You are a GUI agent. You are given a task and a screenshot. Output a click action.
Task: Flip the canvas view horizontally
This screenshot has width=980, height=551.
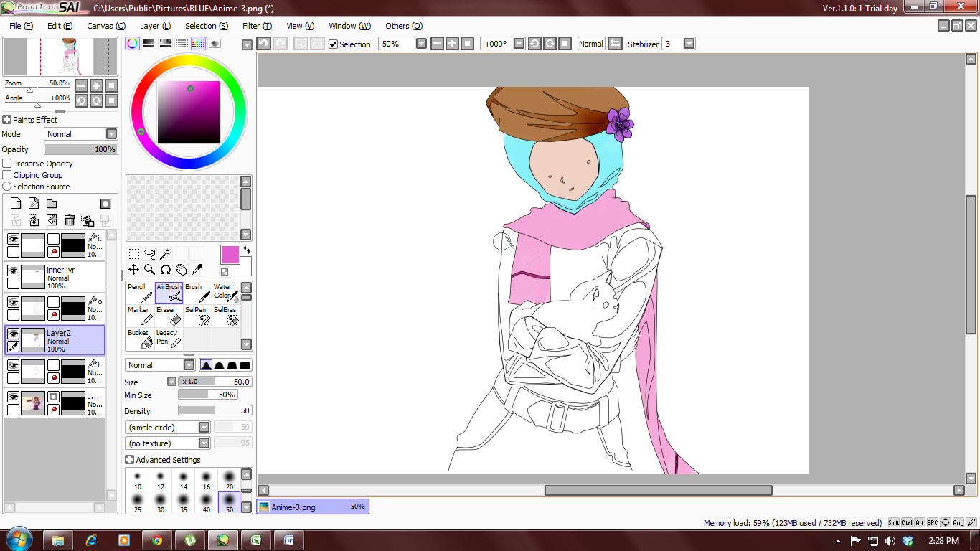click(615, 44)
